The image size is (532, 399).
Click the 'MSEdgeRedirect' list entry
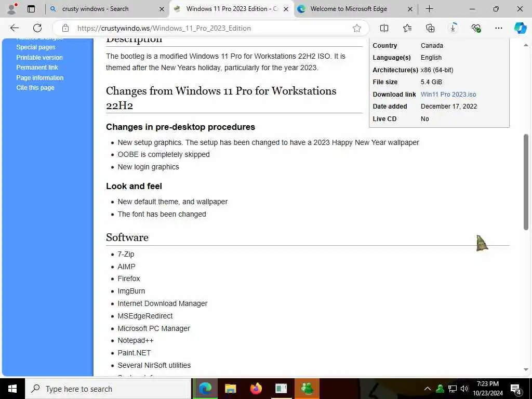click(x=145, y=316)
